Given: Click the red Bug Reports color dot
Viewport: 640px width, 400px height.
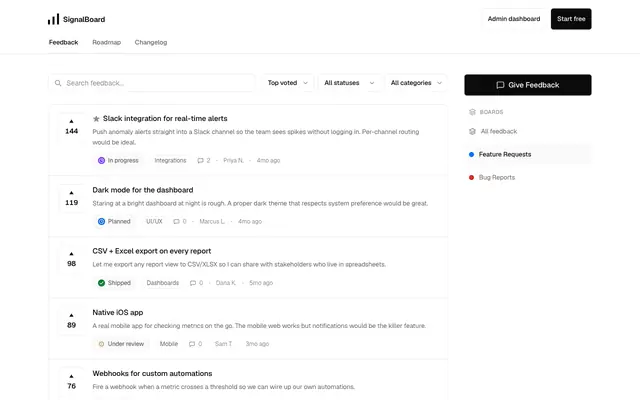Looking at the screenshot, I should (471, 177).
